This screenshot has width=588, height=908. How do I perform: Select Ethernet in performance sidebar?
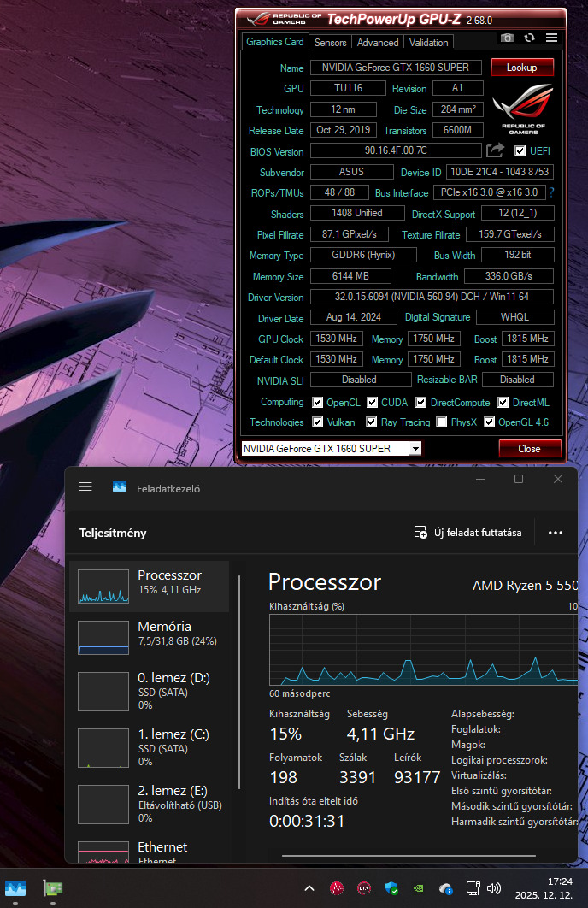click(150, 850)
